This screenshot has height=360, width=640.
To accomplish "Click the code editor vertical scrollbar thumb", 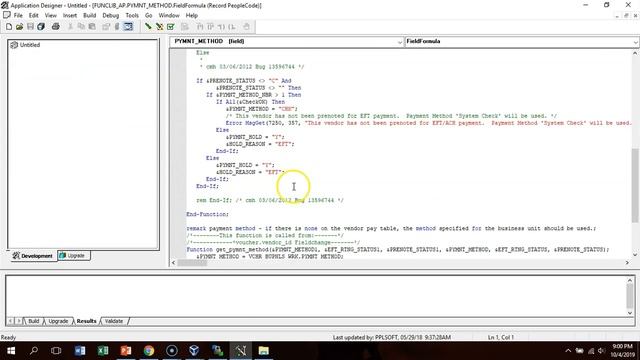I will pos(635,186).
